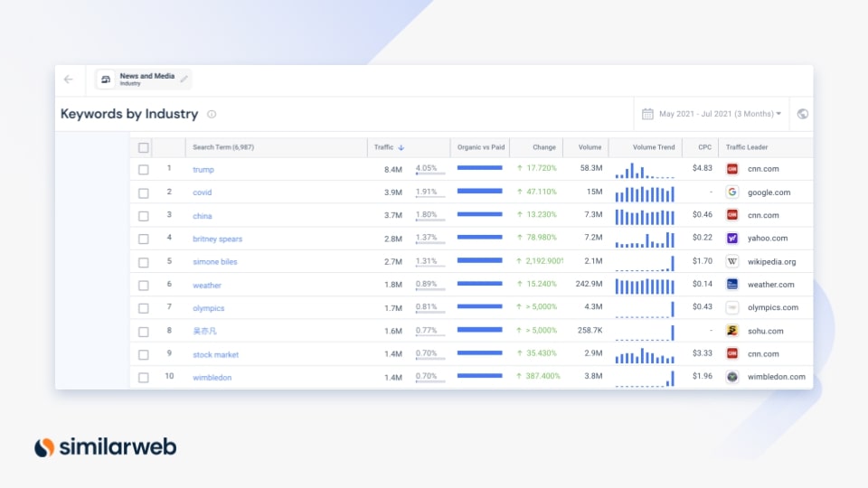Screen dimensions: 868x488
Task: Go back using the left arrow icon
Action: click(x=69, y=80)
